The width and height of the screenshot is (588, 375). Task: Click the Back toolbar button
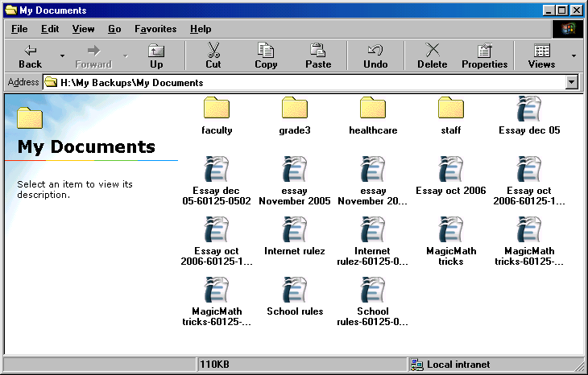30,56
